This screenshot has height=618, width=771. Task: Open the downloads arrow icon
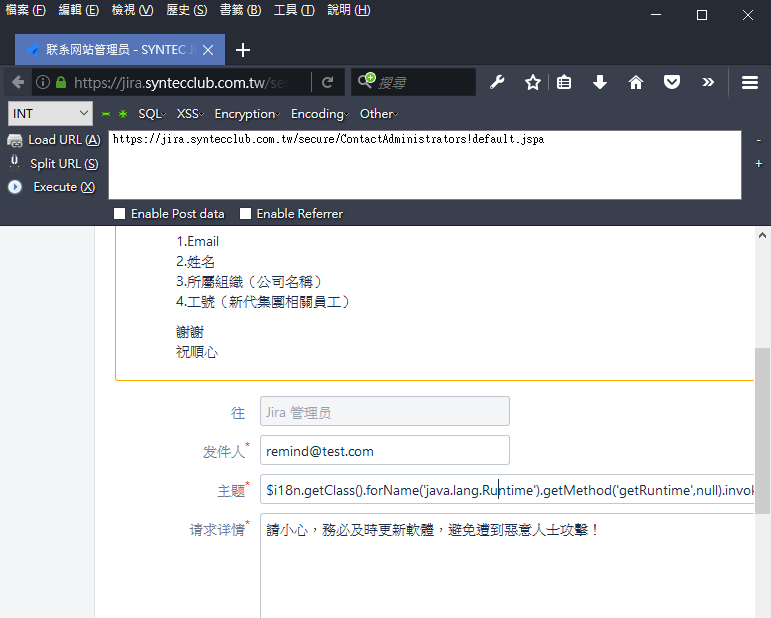[600, 82]
